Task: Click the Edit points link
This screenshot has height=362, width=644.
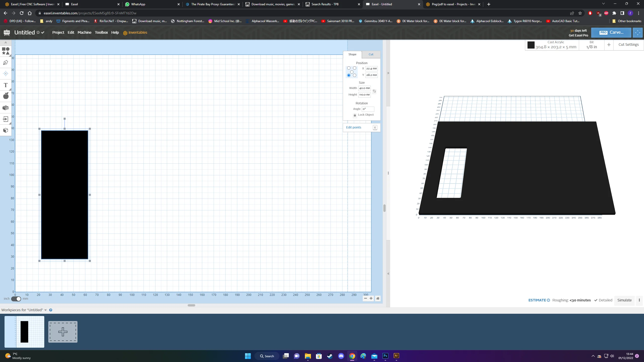Action: coord(353,127)
